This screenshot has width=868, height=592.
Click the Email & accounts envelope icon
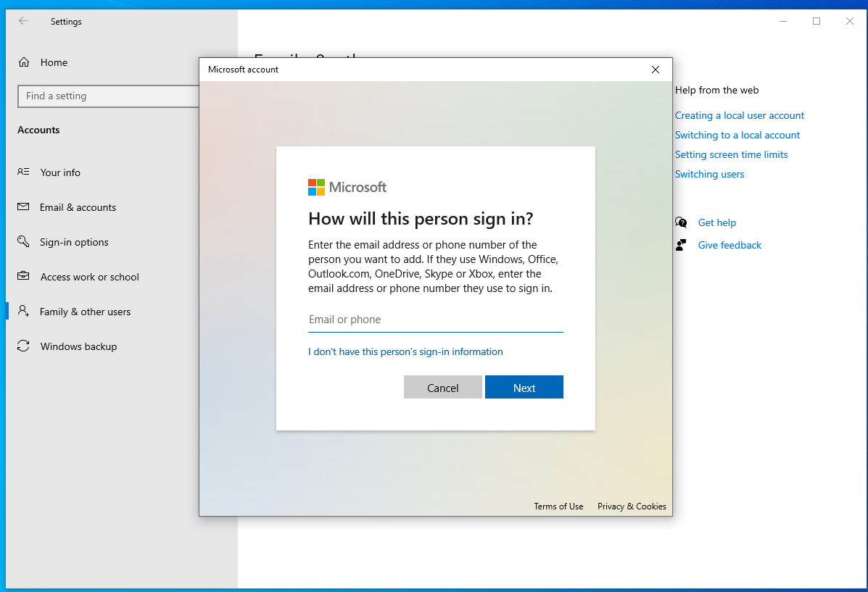pyautogui.click(x=23, y=207)
